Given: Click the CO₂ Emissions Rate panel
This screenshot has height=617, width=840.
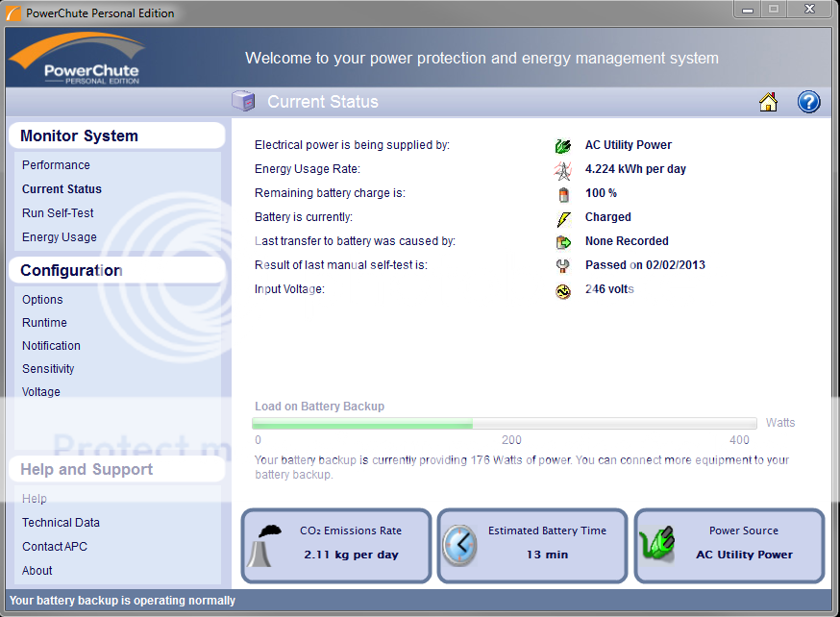Looking at the screenshot, I should tap(336, 545).
